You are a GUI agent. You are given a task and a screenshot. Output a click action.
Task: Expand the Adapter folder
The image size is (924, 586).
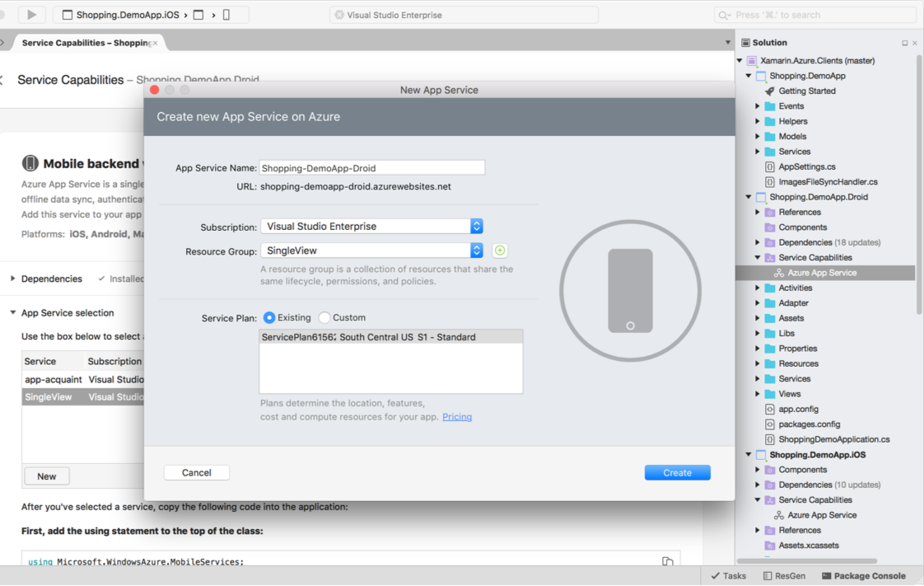coord(758,303)
